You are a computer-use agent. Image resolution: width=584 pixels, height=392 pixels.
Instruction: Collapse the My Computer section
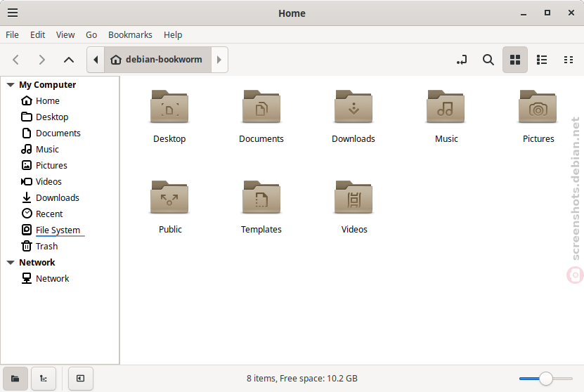[11, 85]
